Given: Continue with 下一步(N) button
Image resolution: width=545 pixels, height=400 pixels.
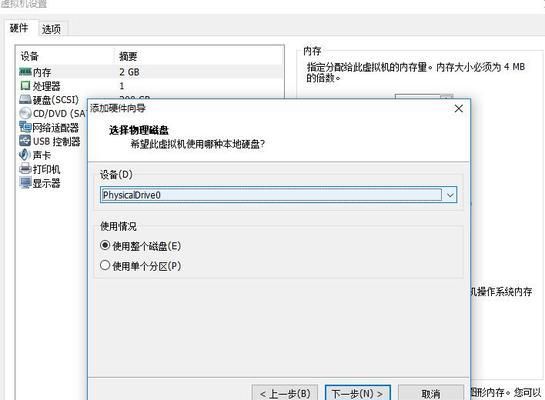Looking at the screenshot, I should [x=358, y=393].
